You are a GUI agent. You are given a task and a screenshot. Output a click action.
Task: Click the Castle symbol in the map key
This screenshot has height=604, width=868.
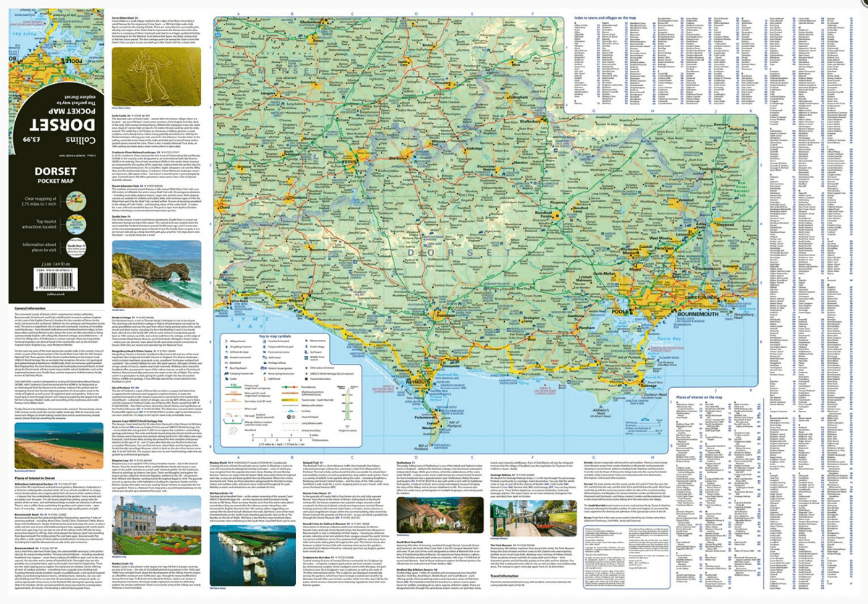226,379
